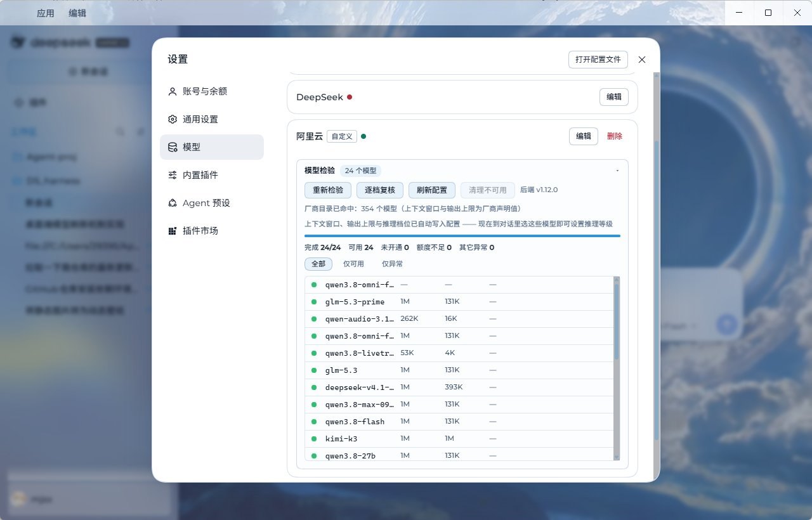Open the 应用 menu

46,13
